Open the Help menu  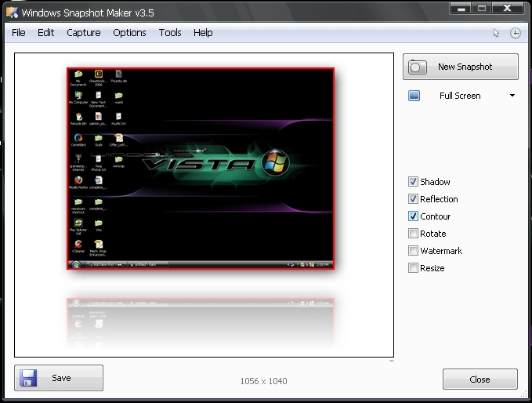pos(203,33)
